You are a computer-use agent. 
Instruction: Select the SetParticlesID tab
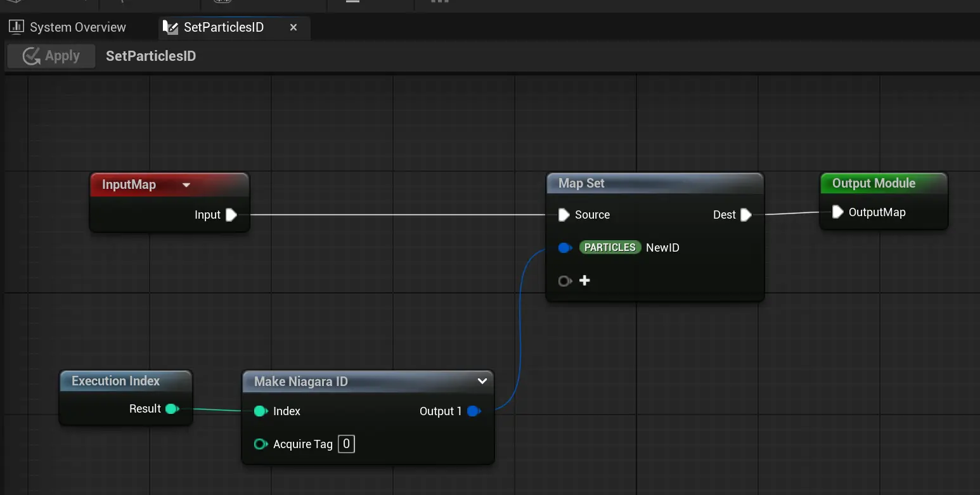click(x=222, y=27)
